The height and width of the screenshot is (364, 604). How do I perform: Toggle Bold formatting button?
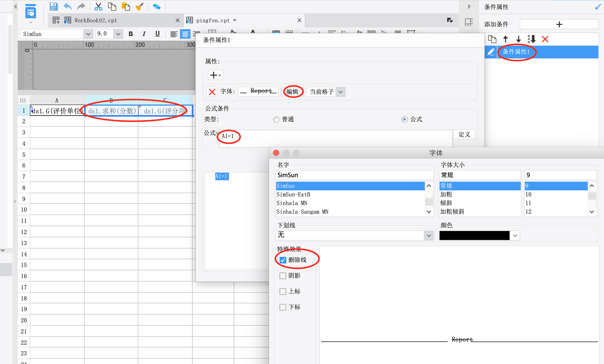[131, 34]
